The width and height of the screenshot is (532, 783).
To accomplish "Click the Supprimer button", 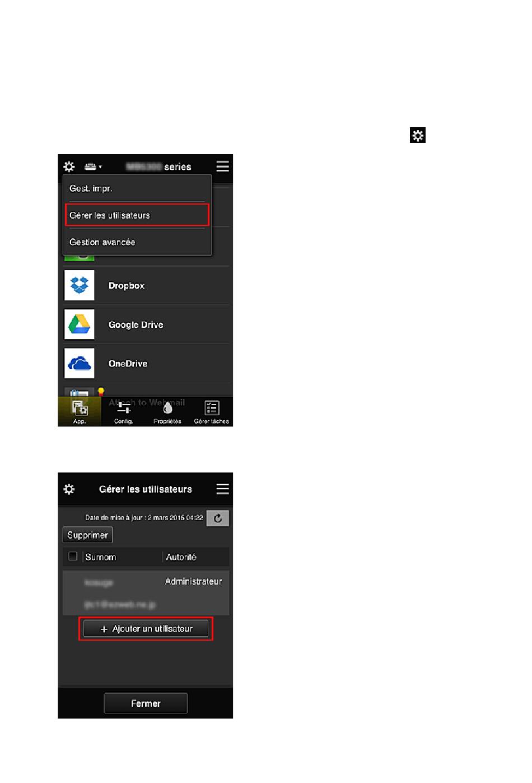I will click(x=87, y=535).
